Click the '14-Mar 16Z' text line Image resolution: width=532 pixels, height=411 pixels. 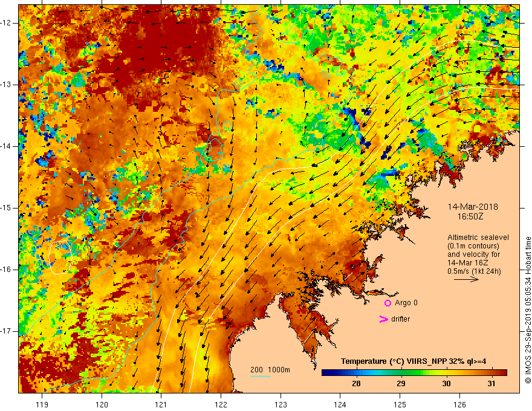coord(467,263)
